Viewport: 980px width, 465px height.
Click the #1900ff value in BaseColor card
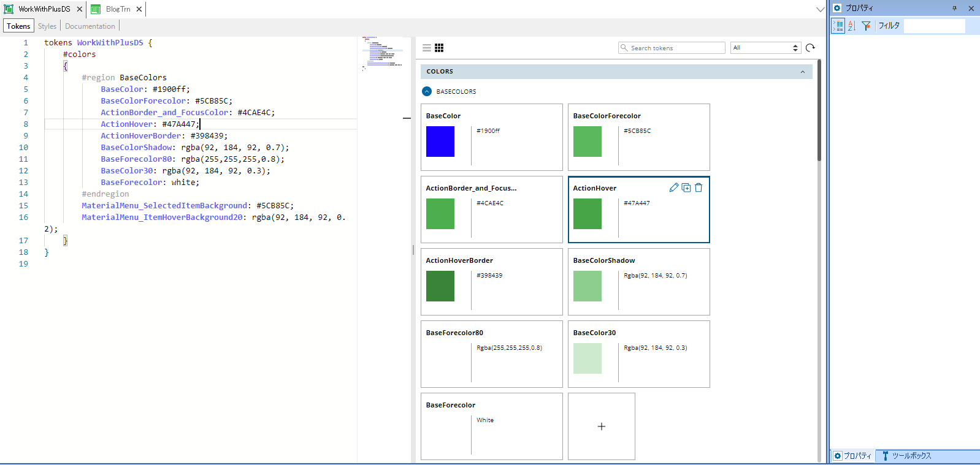pos(488,130)
